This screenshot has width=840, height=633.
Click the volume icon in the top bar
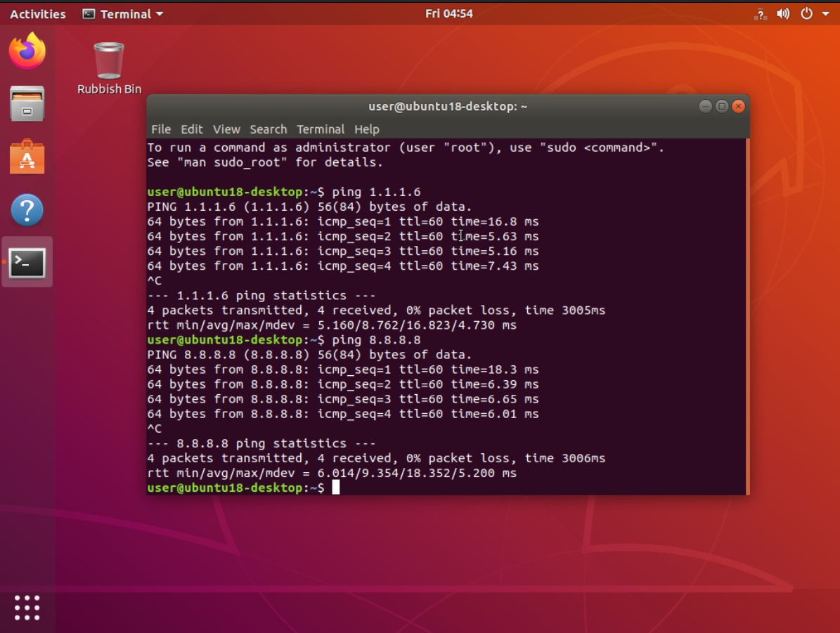click(783, 13)
